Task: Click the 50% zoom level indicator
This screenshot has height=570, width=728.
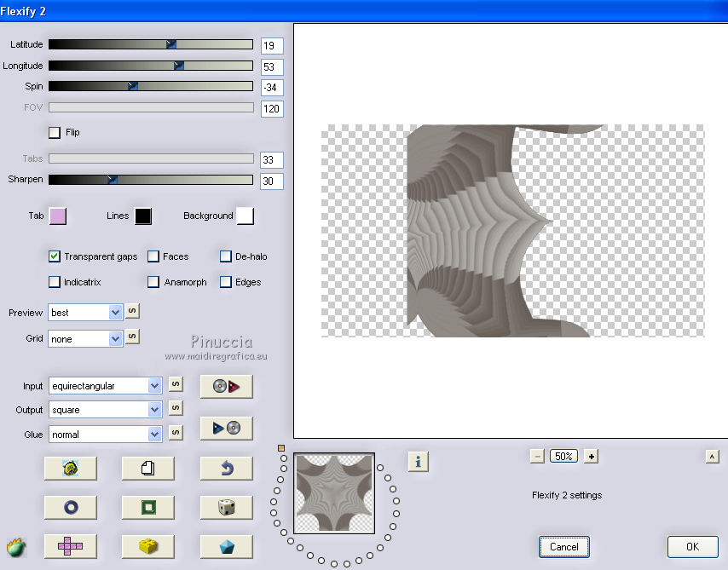Action: (564, 457)
